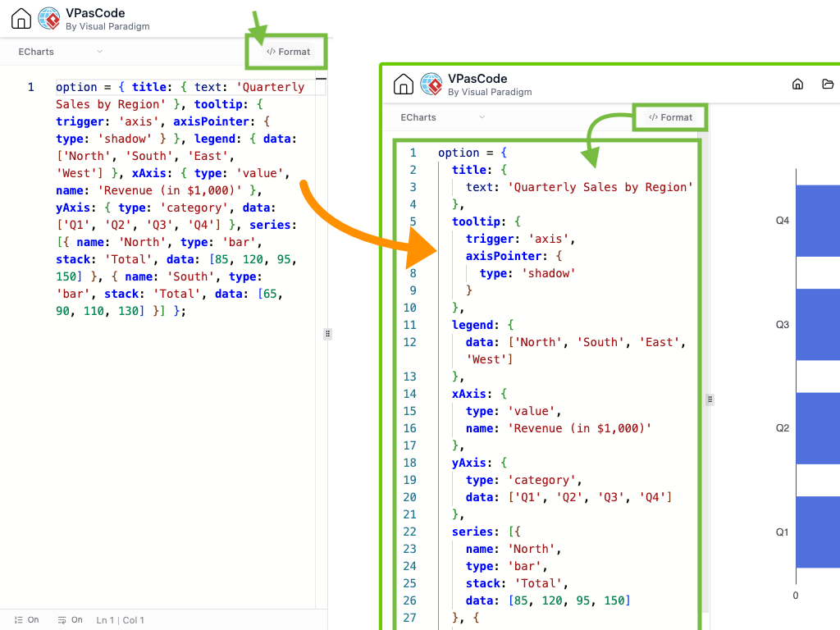Screen dimensions: 840x630
Task: Click "type: 'category'," on line 19
Action: 523,480
